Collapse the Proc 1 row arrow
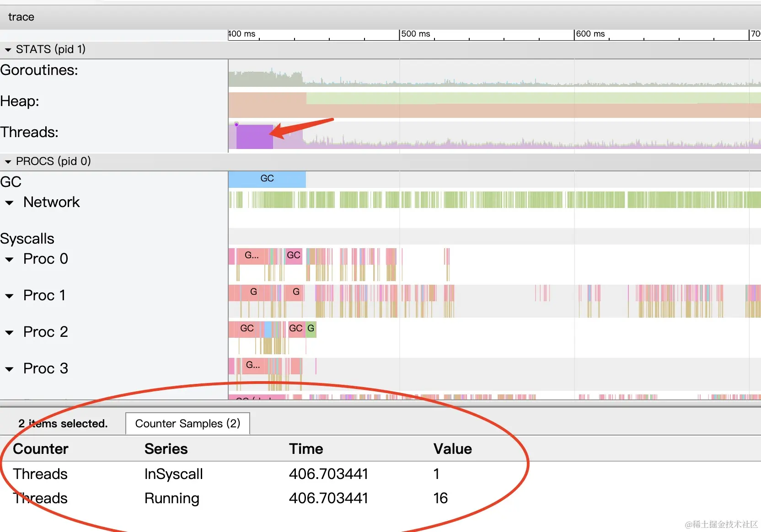761x532 pixels. (x=9, y=296)
